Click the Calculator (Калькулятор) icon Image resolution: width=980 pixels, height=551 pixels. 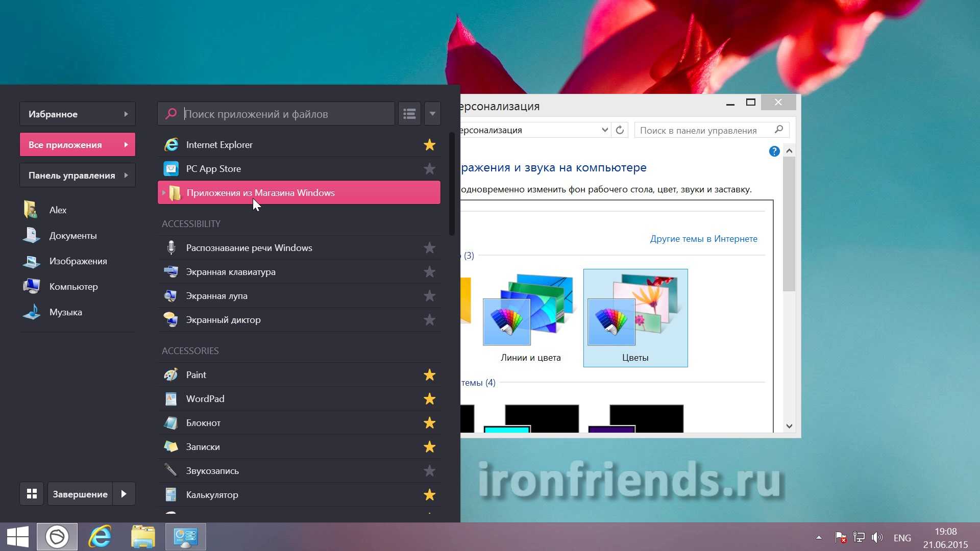click(x=171, y=495)
